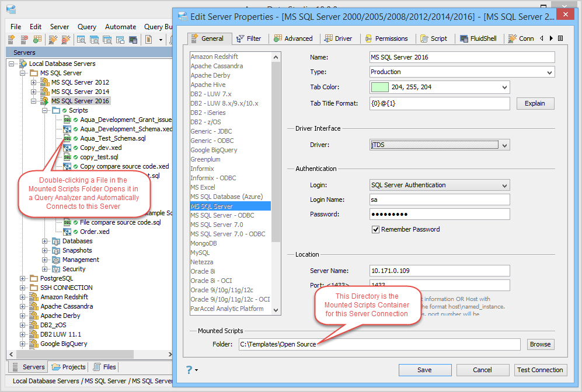Click diagram icon of Aqua_Development_Schema.xed
Viewport: 582px width, 392px height.
(x=67, y=129)
